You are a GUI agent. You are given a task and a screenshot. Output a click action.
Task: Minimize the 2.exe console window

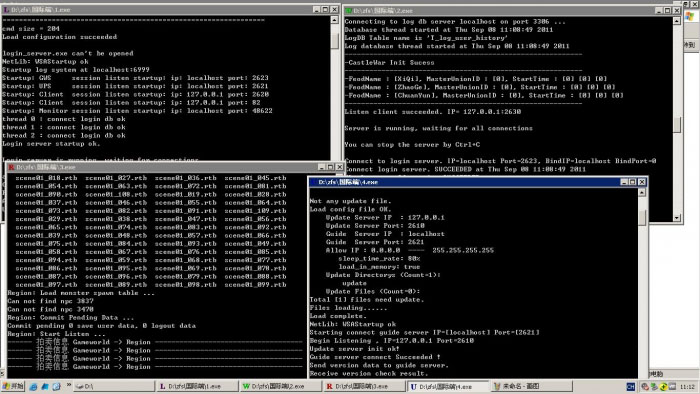coord(659,10)
